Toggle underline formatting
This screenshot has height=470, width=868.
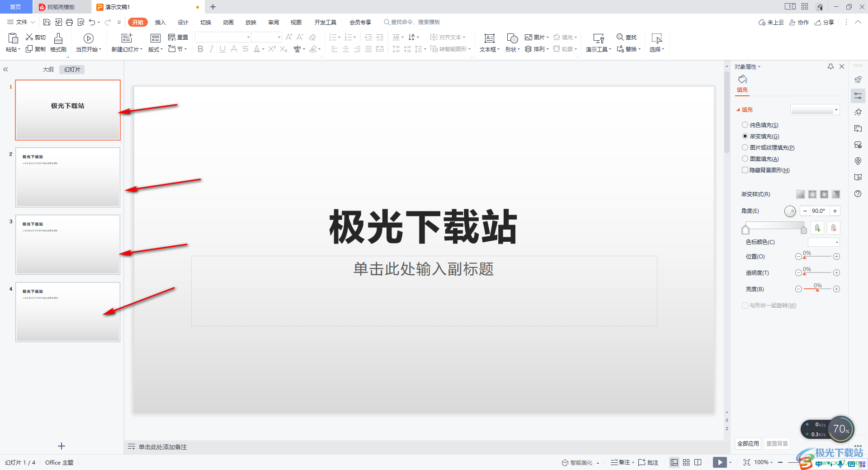(222, 49)
